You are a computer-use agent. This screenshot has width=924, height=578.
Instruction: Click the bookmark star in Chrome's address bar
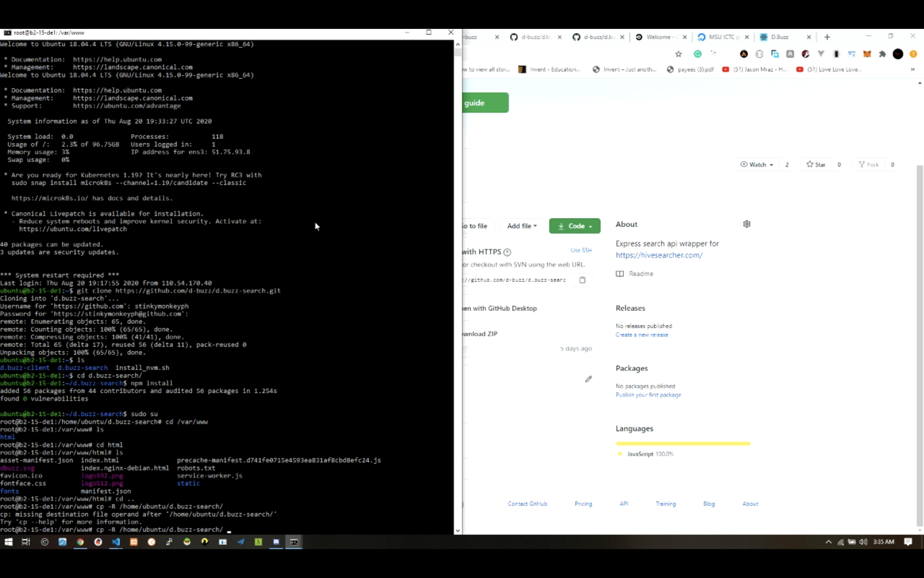[x=679, y=54]
